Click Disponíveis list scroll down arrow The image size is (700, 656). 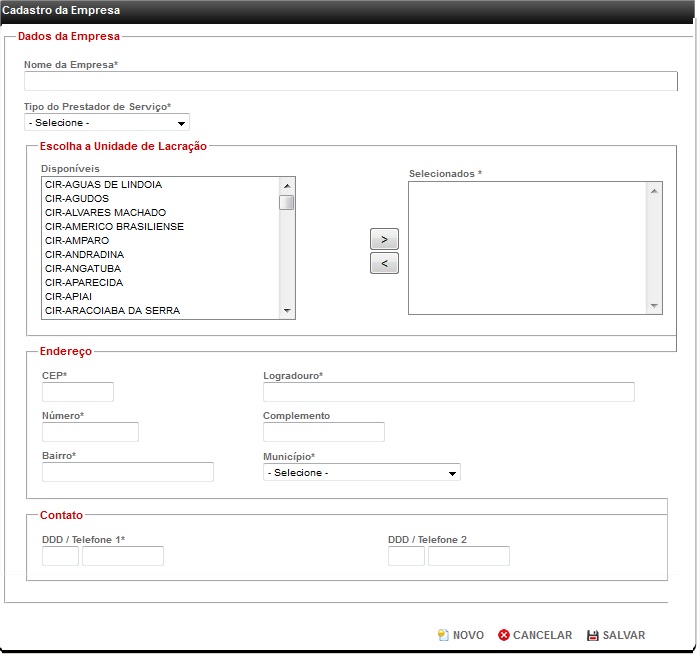click(288, 312)
